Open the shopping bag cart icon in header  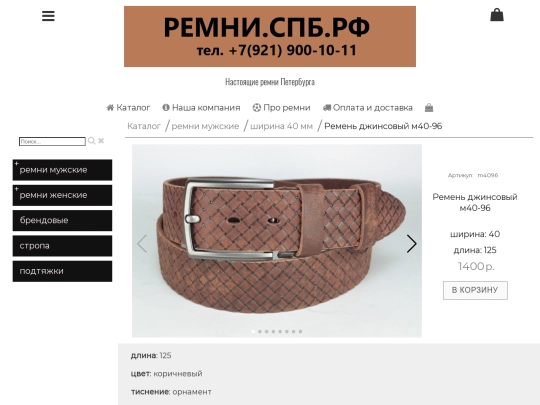(x=497, y=15)
